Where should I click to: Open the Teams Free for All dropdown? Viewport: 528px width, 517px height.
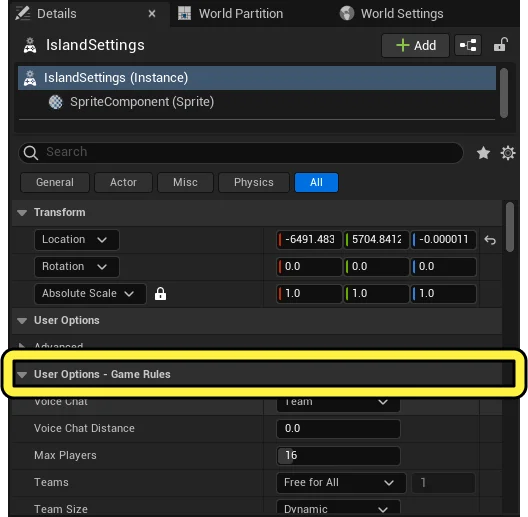click(x=341, y=483)
